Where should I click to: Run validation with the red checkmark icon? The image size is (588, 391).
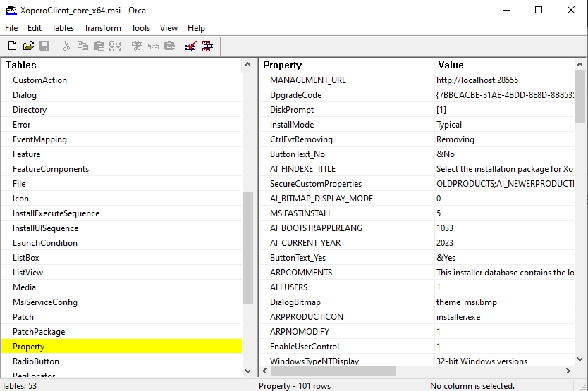190,46
